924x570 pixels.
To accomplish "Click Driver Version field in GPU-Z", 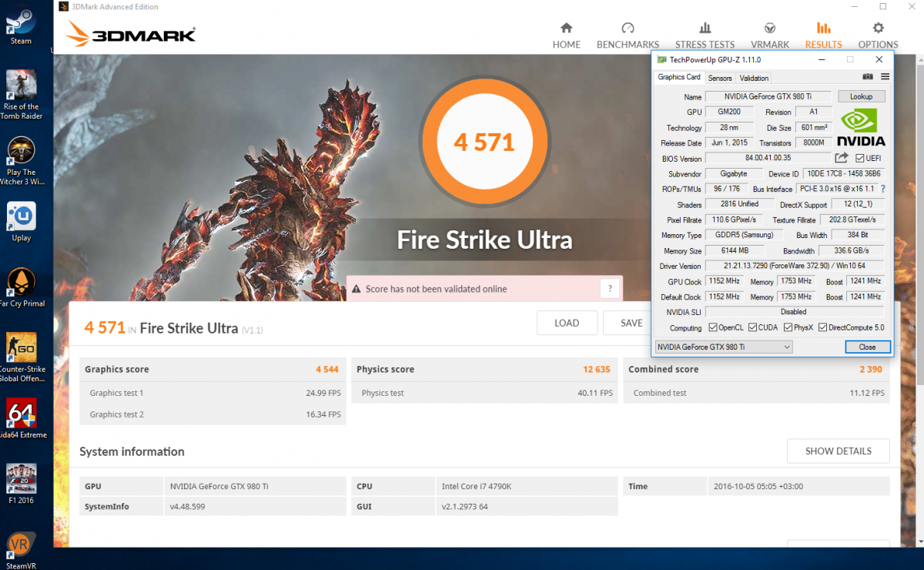I will click(x=795, y=266).
